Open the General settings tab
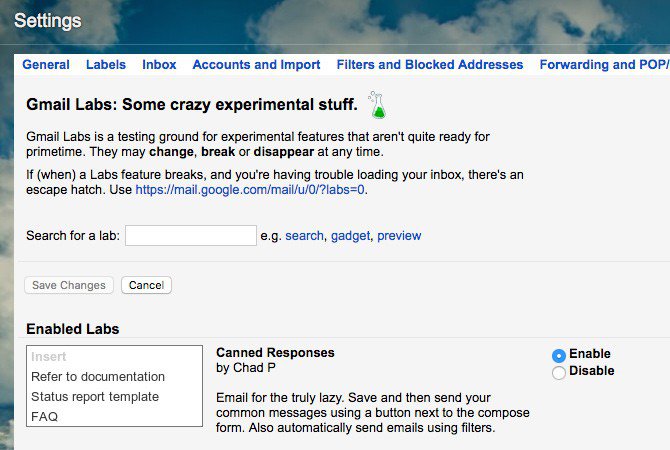The height and width of the screenshot is (450, 670). [x=46, y=65]
